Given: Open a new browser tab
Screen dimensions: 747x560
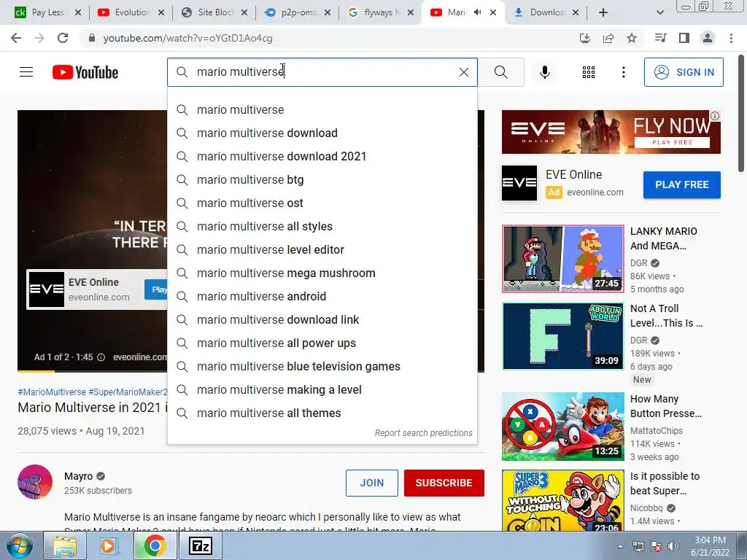Looking at the screenshot, I should pyautogui.click(x=603, y=12).
